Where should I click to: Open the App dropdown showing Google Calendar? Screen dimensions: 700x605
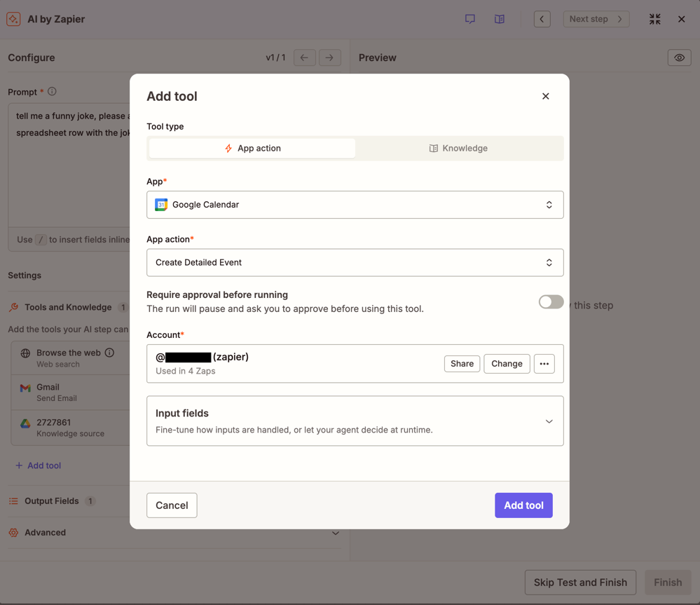click(x=355, y=205)
